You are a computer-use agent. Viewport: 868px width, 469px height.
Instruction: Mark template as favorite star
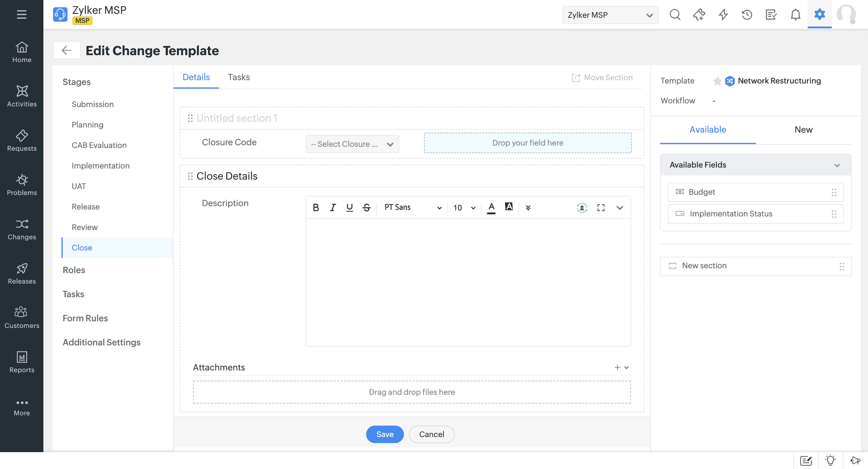(x=717, y=81)
